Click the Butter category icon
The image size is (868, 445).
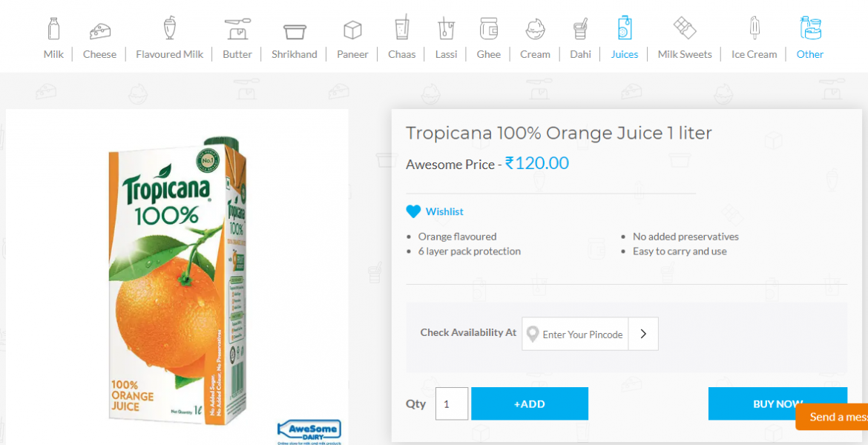[x=237, y=30]
